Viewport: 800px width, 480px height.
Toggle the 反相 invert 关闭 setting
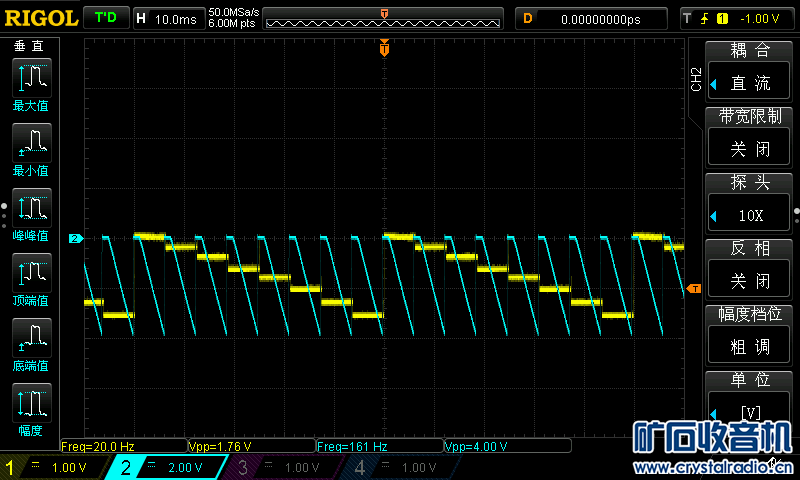click(749, 281)
